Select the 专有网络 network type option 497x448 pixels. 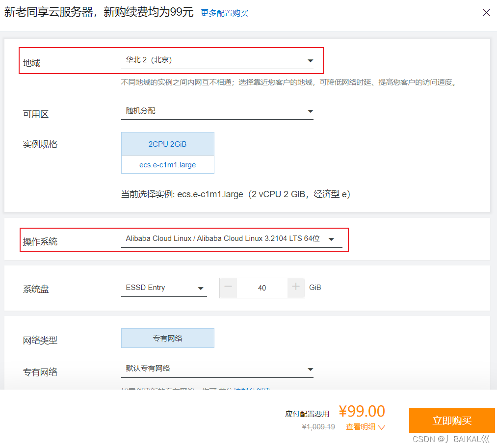click(168, 338)
